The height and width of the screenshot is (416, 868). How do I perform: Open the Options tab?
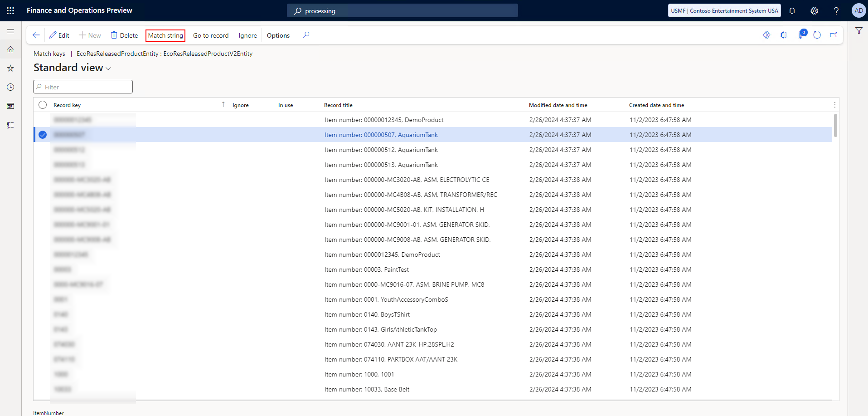tap(278, 35)
